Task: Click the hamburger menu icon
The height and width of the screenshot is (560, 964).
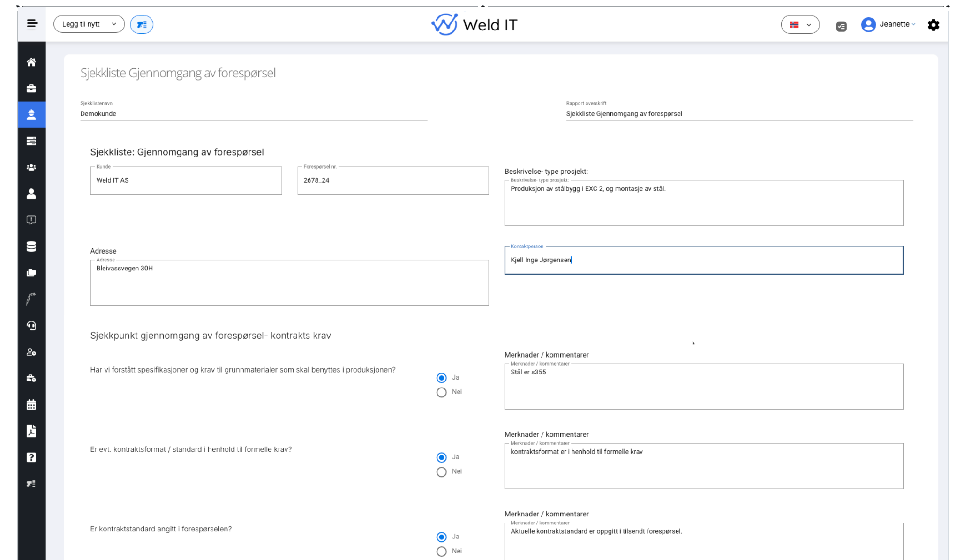Action: point(32,23)
